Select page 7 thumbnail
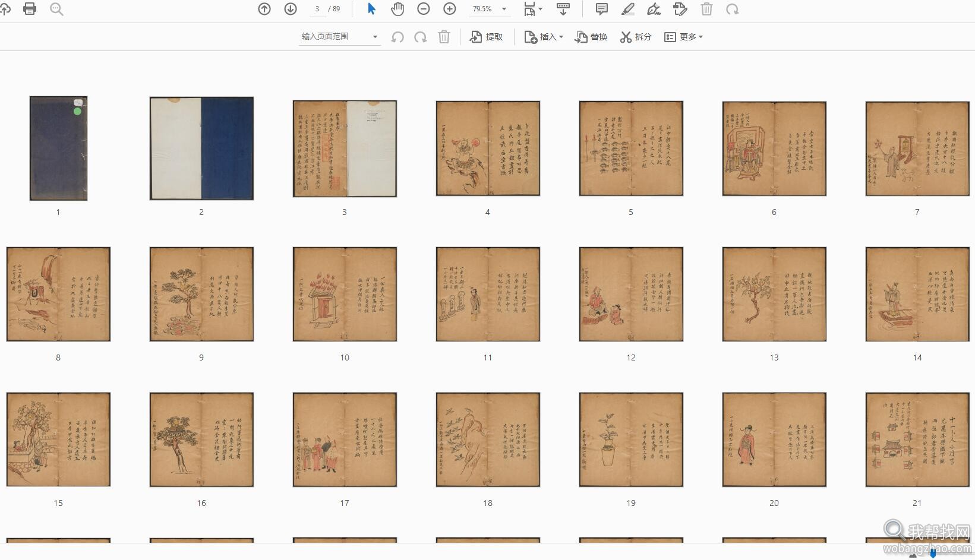975x560 pixels. coord(917,148)
